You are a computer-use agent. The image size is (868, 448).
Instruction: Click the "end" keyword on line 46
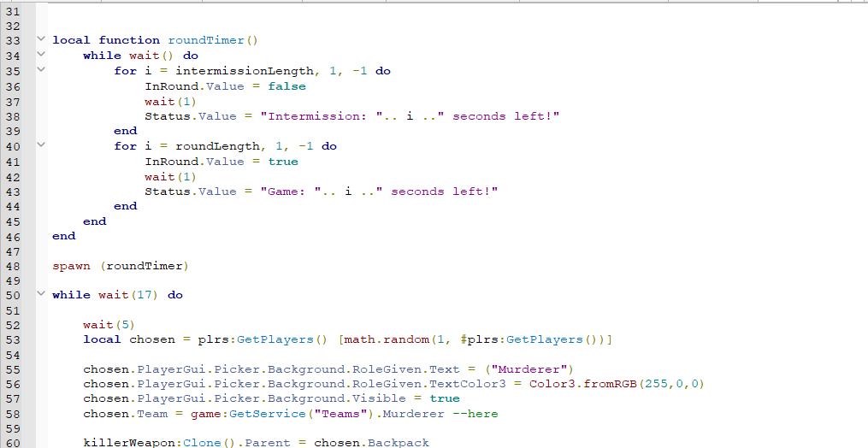tap(63, 236)
